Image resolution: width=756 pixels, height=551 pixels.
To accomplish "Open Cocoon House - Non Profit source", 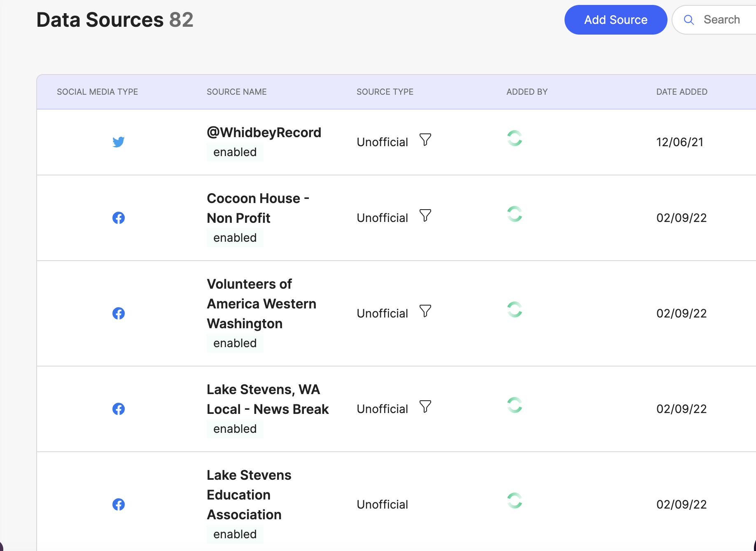I will [258, 208].
